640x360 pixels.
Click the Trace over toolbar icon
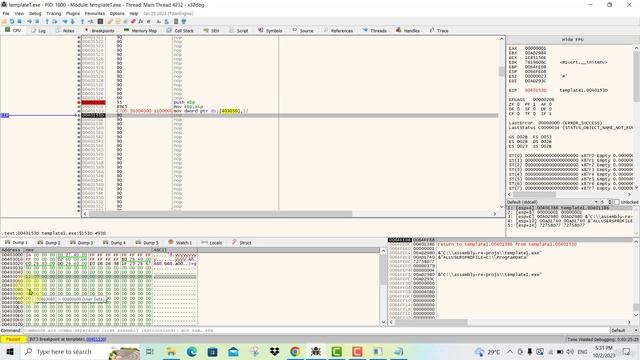pos(73,21)
